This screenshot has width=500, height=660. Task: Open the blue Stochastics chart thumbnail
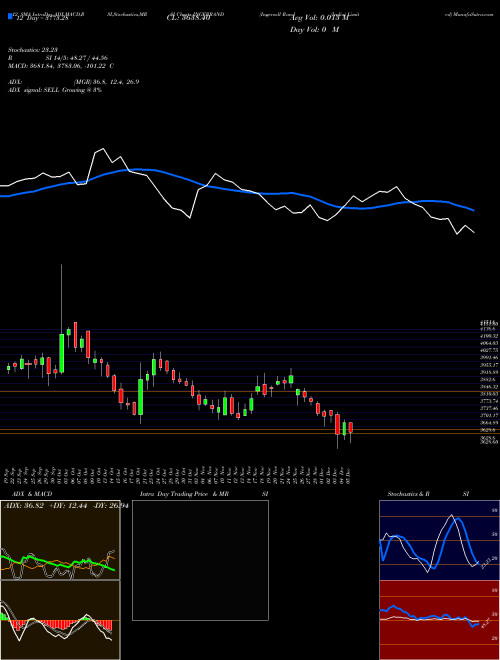[x=439, y=540]
